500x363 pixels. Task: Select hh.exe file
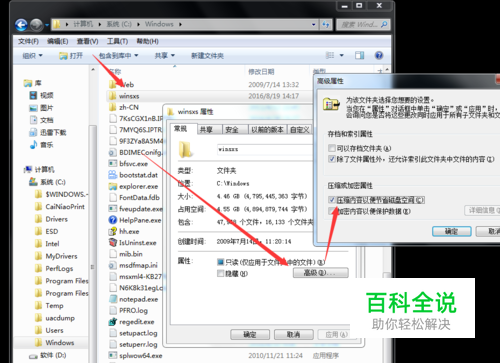click(124, 231)
